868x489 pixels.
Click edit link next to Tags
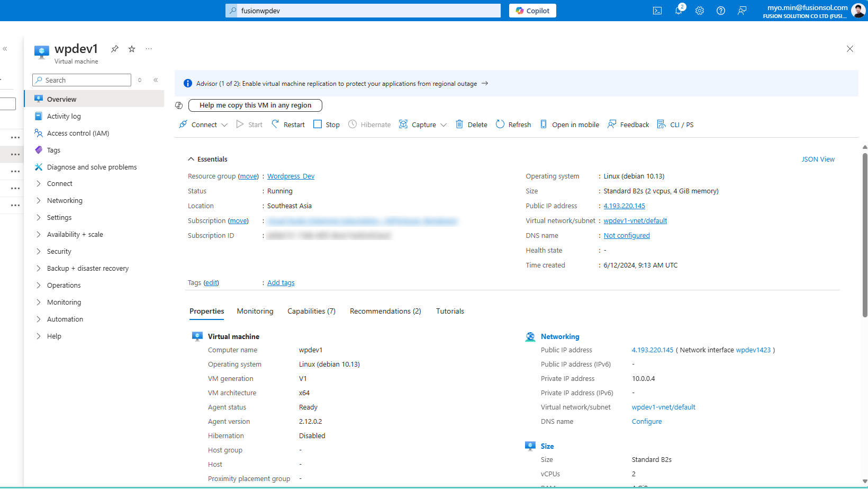coord(211,282)
